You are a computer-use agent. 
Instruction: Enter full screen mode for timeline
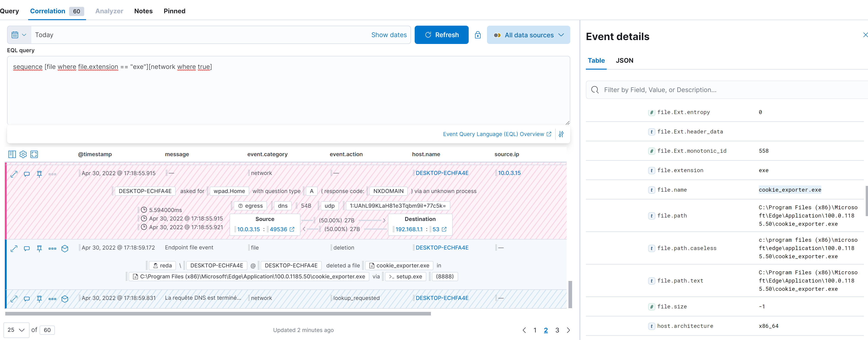(x=34, y=154)
